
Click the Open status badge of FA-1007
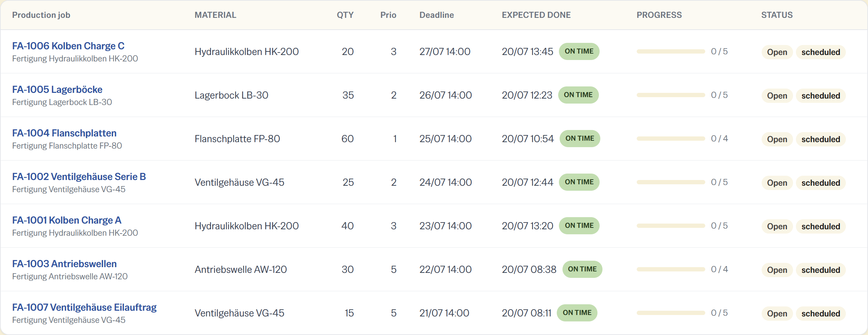click(x=777, y=314)
